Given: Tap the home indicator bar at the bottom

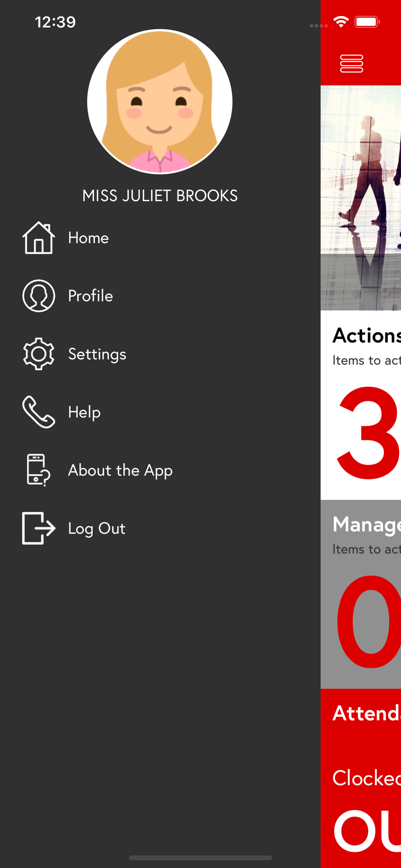Looking at the screenshot, I should pyautogui.click(x=200, y=858).
